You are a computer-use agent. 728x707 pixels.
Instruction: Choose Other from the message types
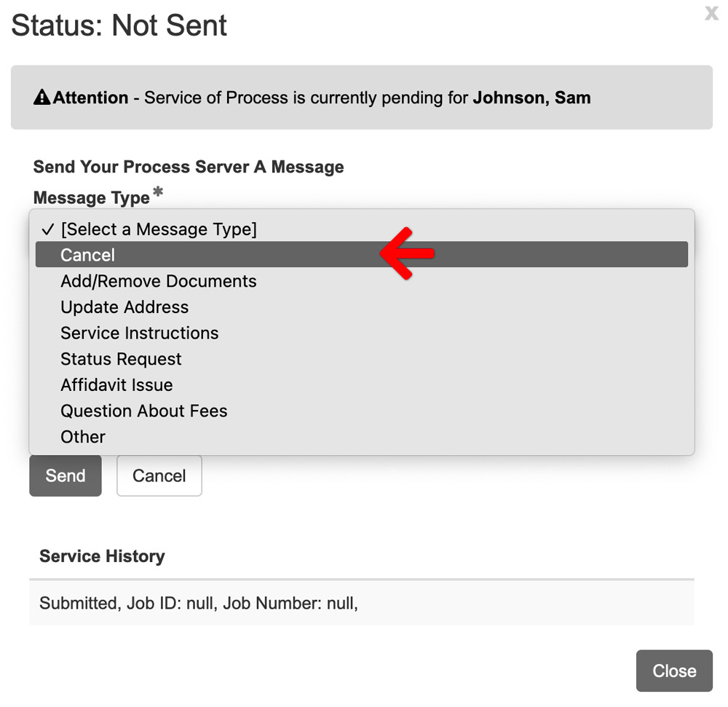[361, 437]
